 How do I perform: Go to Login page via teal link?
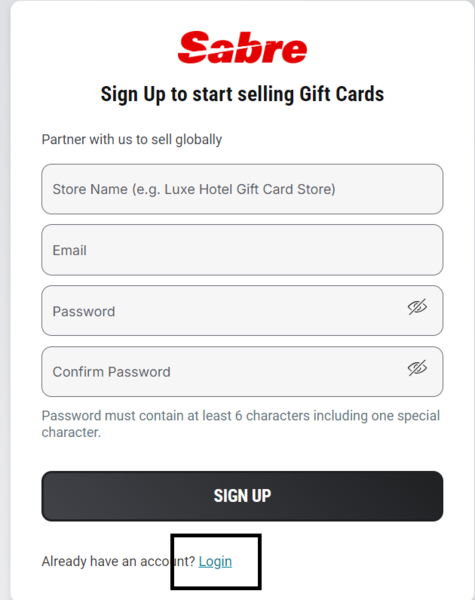[215, 561]
